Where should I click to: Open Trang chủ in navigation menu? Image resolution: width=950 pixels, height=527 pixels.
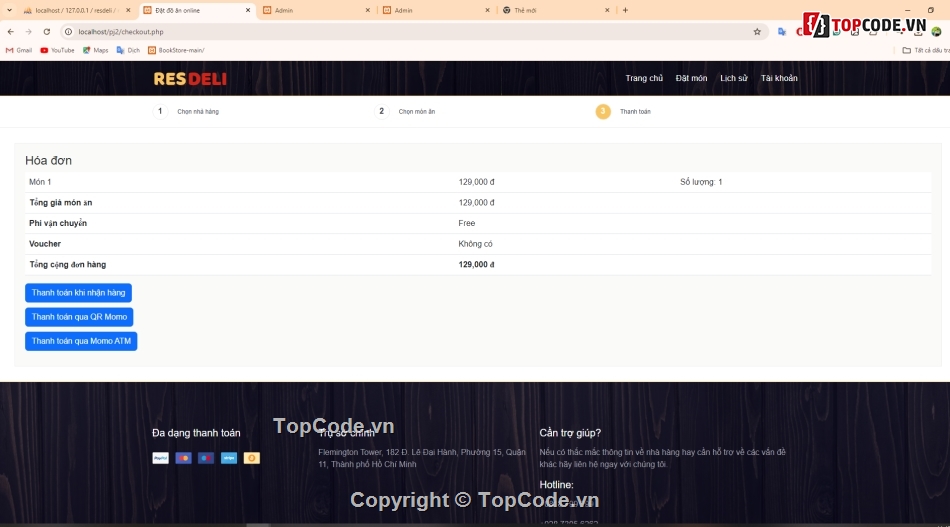(644, 78)
